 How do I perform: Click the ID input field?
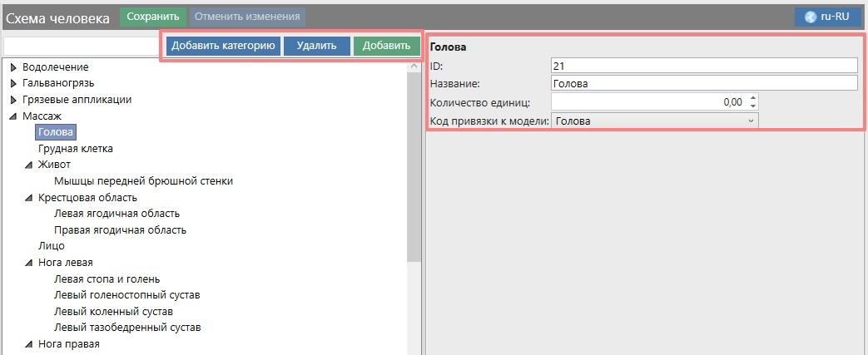tap(703, 65)
